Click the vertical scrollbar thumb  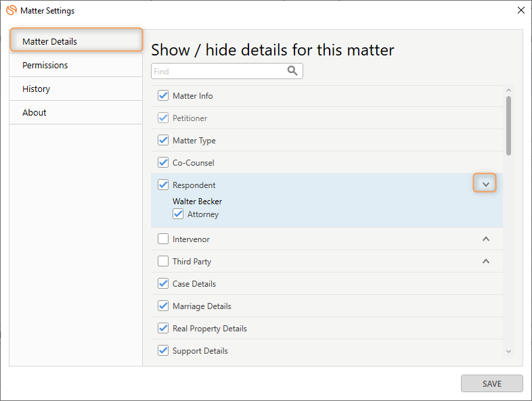(508, 126)
